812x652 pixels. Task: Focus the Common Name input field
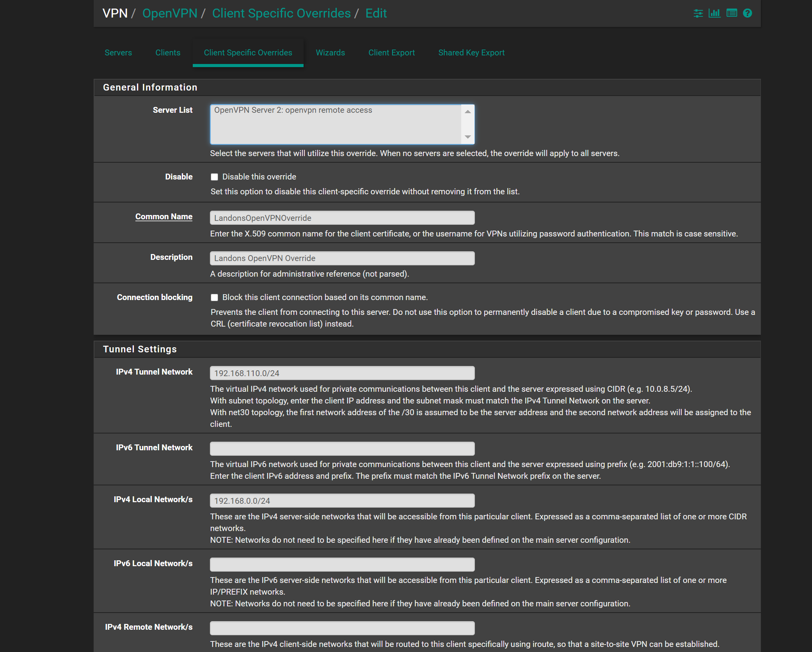coord(342,218)
